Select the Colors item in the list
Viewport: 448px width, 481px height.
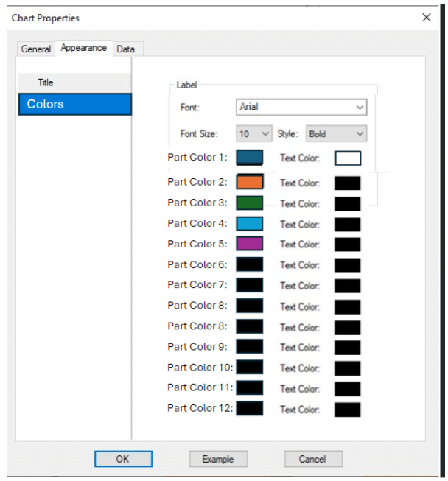click(74, 105)
